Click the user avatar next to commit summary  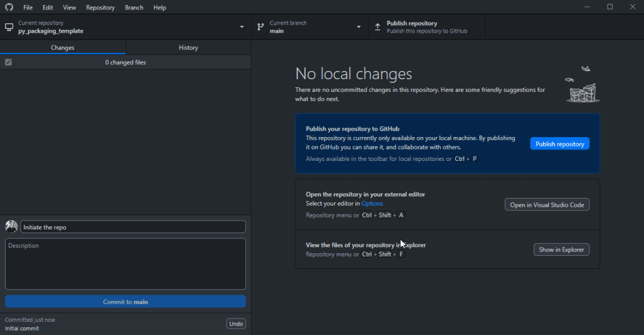(11, 227)
